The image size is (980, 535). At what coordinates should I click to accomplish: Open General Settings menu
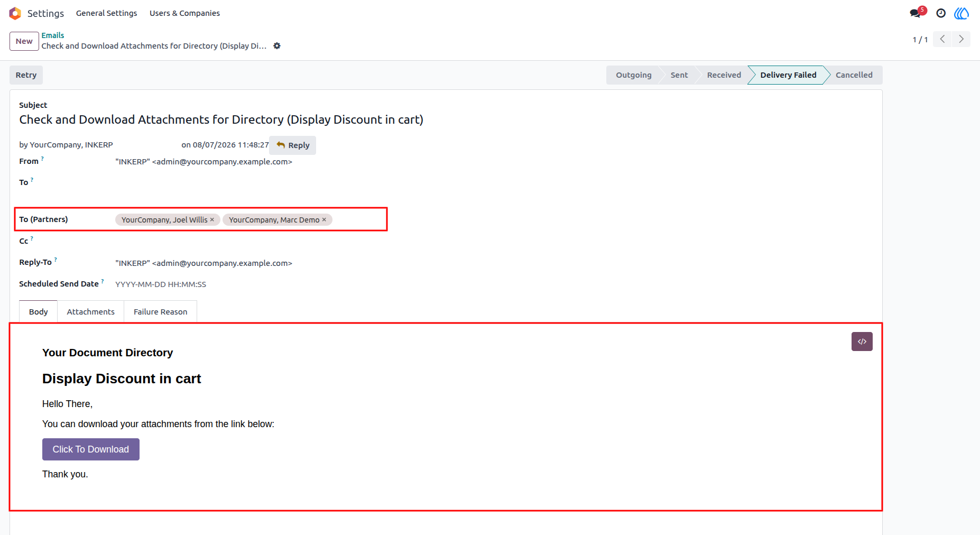[x=106, y=13]
